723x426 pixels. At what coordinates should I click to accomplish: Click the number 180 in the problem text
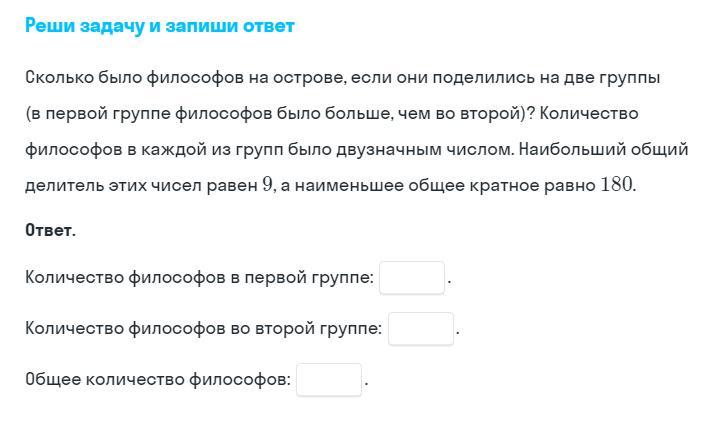[x=616, y=185]
